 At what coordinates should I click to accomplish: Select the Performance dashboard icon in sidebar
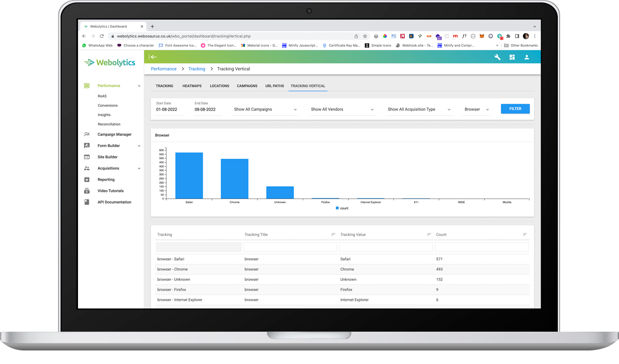86,86
